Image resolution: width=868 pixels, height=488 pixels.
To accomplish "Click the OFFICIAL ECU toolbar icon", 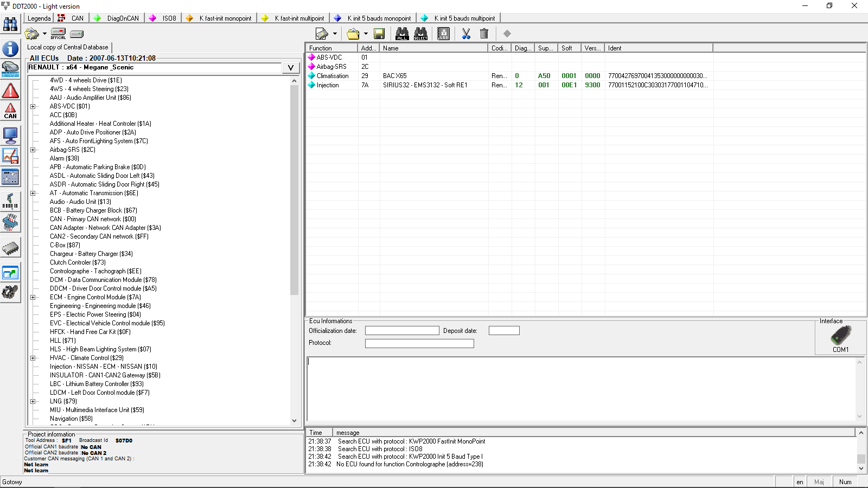I will 58,34.
